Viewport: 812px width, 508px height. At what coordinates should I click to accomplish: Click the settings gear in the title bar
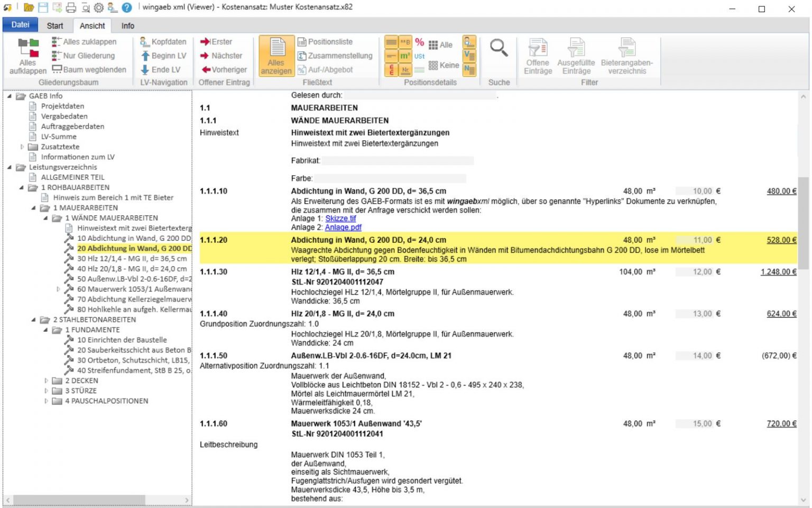point(98,7)
